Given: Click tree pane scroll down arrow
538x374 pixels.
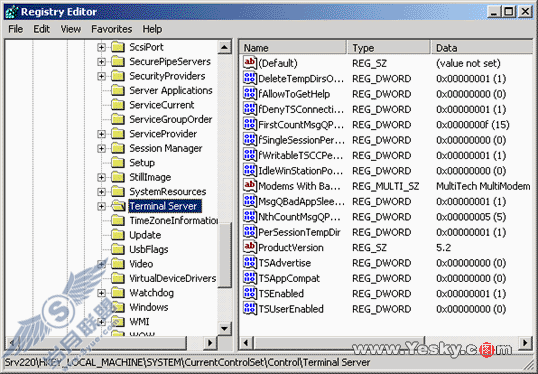Looking at the screenshot, I should click(x=224, y=329).
